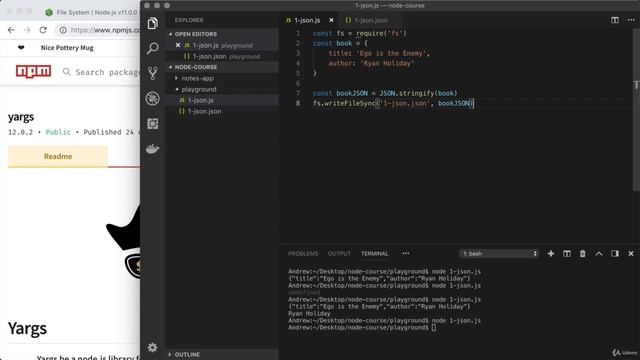Open the Source Control view
This screenshot has width=640, height=360.
pyautogui.click(x=153, y=73)
